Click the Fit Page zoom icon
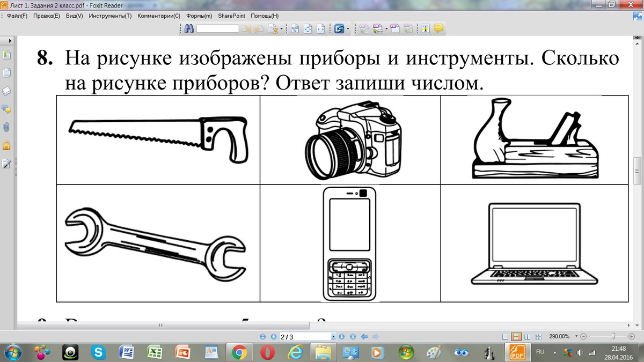644x362 pixels. click(x=308, y=28)
